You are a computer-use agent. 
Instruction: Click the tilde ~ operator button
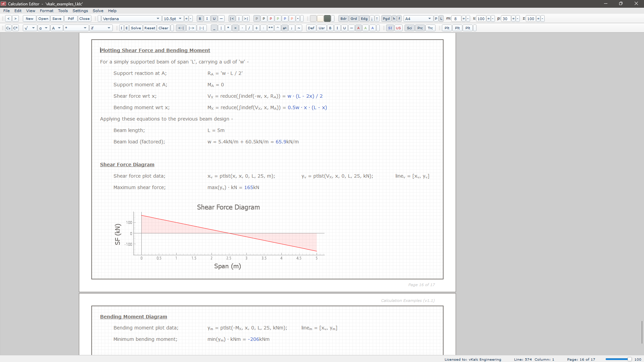pyautogui.click(x=299, y=28)
